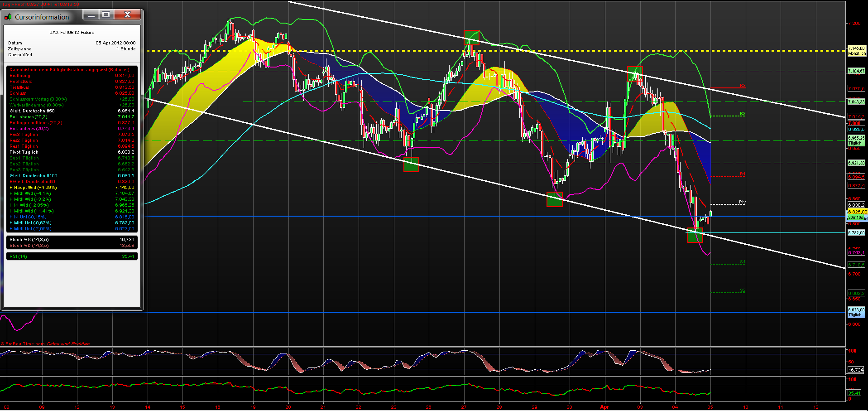Click the Cursorinformation window title text
The height and width of the screenshot is (411, 868).
42,17
